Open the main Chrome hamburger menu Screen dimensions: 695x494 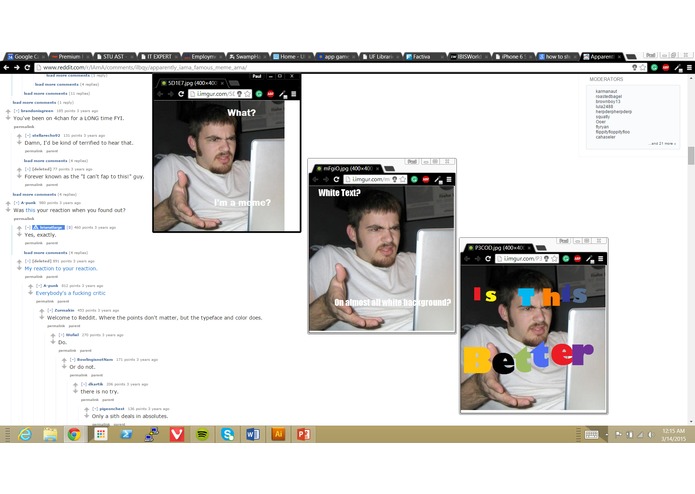(x=689, y=67)
